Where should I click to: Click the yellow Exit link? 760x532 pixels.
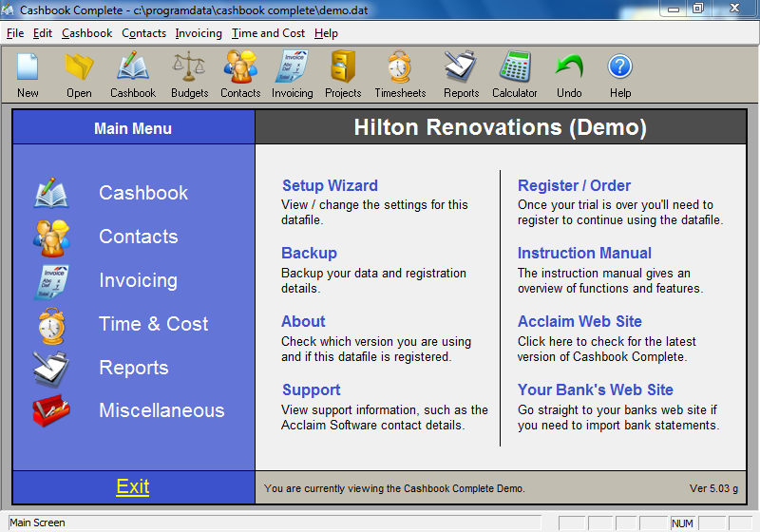(x=133, y=486)
